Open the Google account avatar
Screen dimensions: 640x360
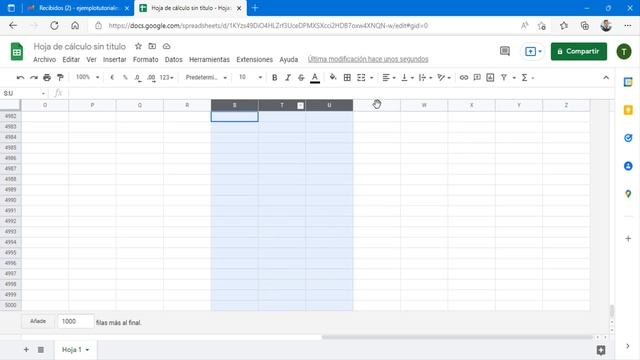[624, 51]
